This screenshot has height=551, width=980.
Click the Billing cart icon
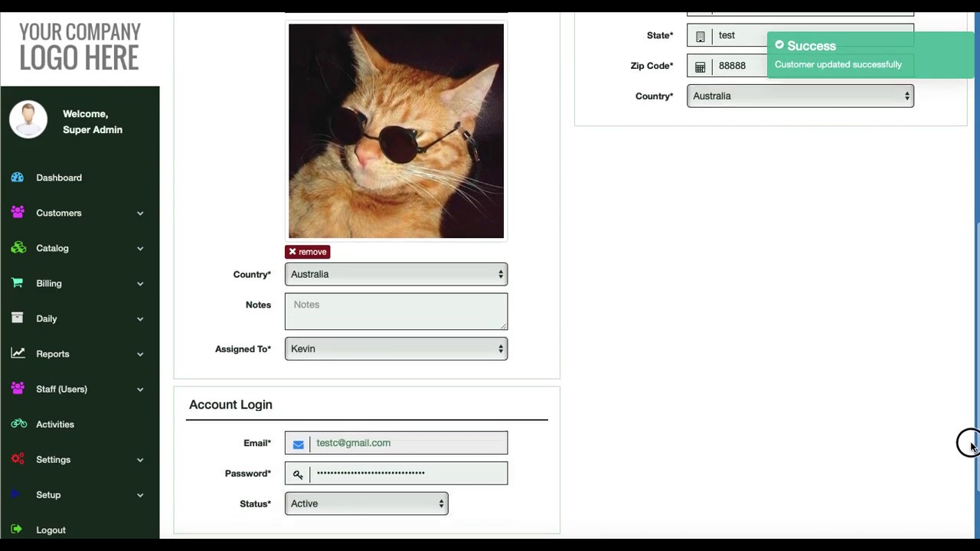[18, 283]
